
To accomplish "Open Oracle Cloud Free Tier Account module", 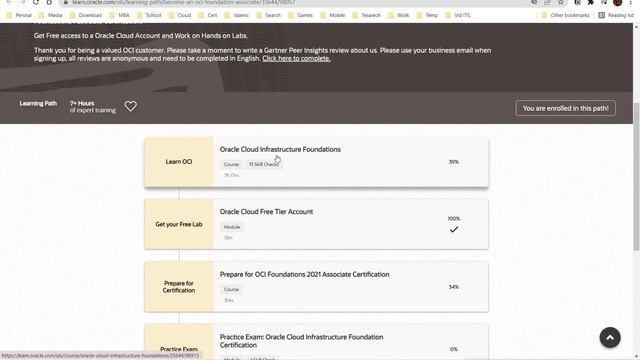I will tap(267, 212).
